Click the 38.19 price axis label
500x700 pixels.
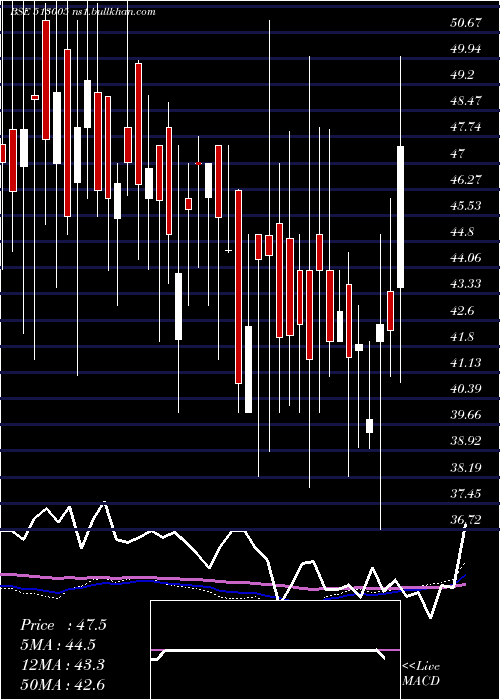[x=466, y=467]
